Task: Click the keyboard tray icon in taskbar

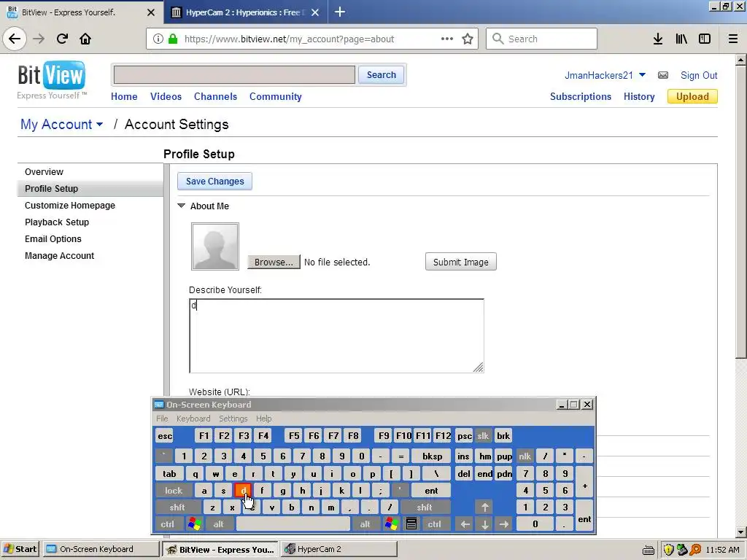Action: point(649,550)
